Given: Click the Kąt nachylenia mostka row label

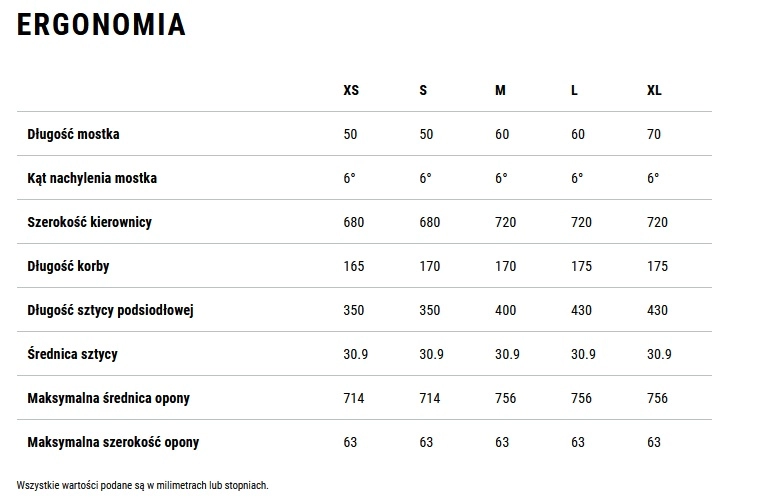Looking at the screenshot, I should click(92, 178).
